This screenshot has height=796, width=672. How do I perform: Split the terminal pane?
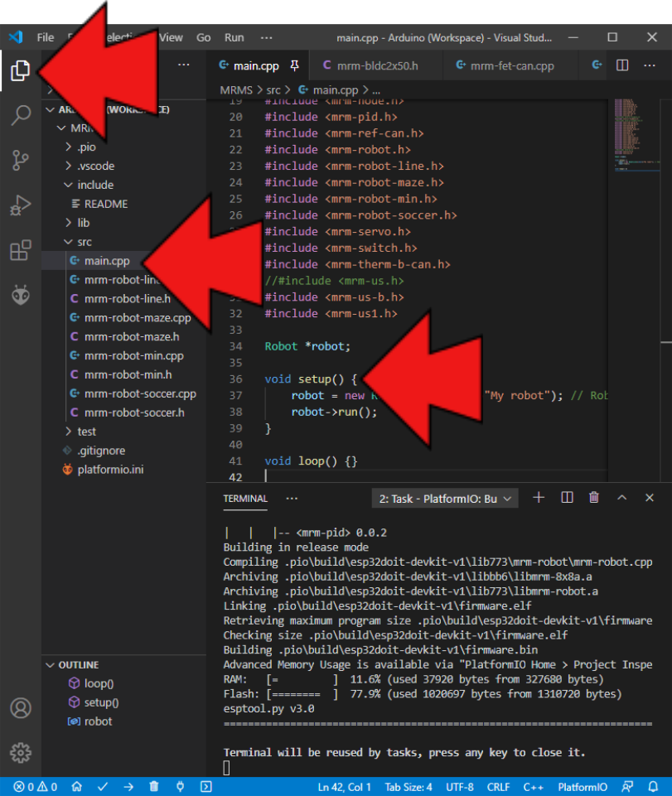pyautogui.click(x=567, y=498)
